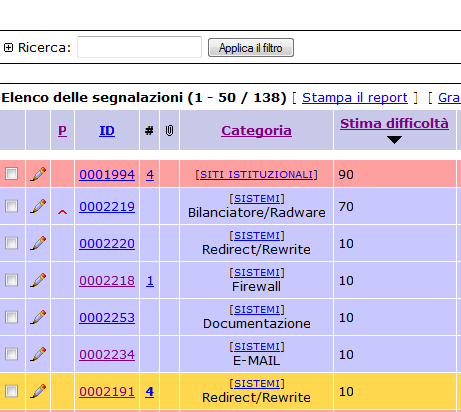Viewport: 461px width, 412px height.
Task: Open Stampa il report link
Action: pyautogui.click(x=355, y=98)
